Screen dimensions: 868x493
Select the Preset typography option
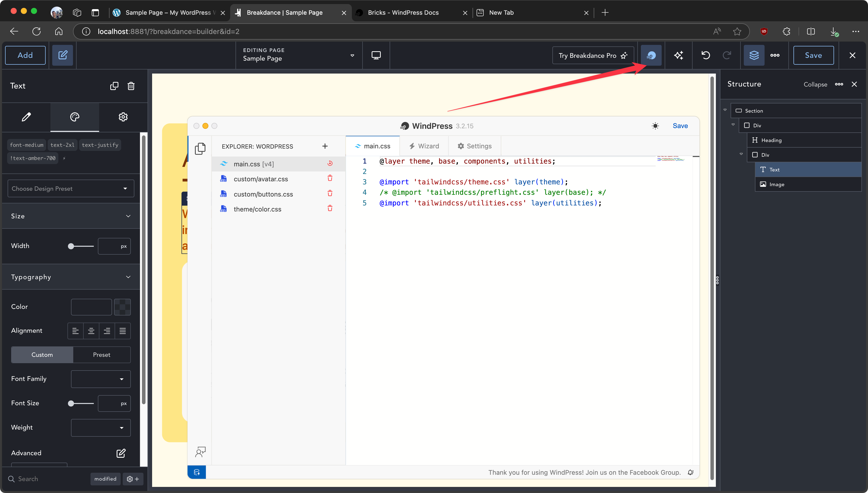coord(101,355)
